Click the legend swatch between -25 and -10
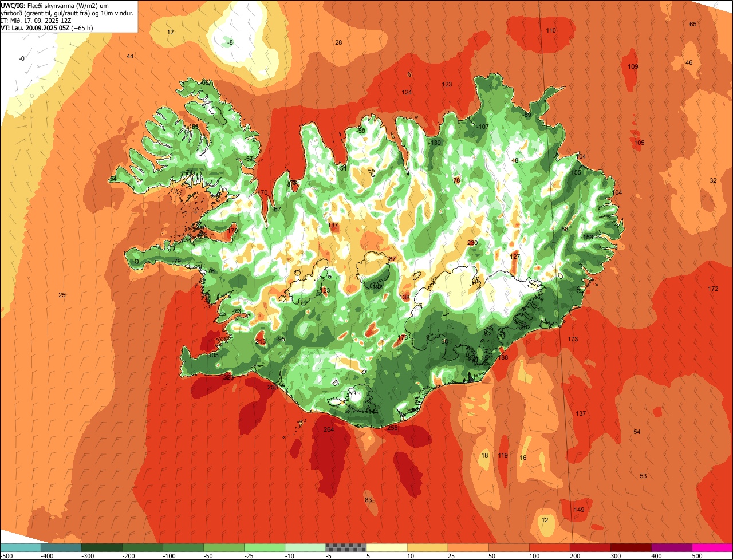The height and width of the screenshot is (560, 733). pyautogui.click(x=265, y=547)
